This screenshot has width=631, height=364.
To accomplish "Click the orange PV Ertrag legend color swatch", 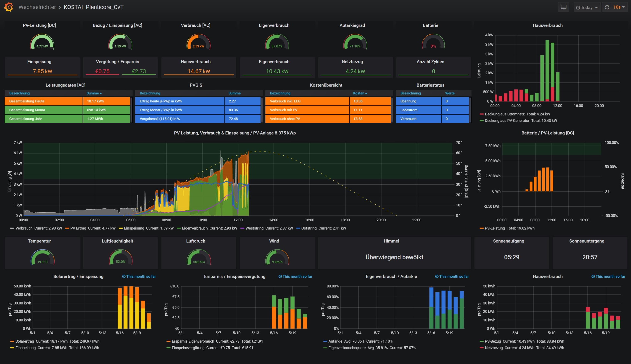I will pos(67,228).
